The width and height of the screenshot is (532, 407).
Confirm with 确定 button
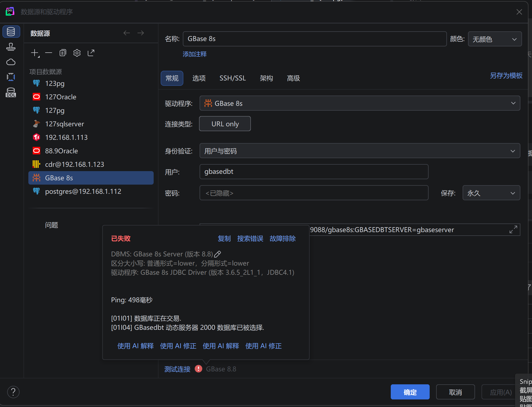pyautogui.click(x=410, y=392)
